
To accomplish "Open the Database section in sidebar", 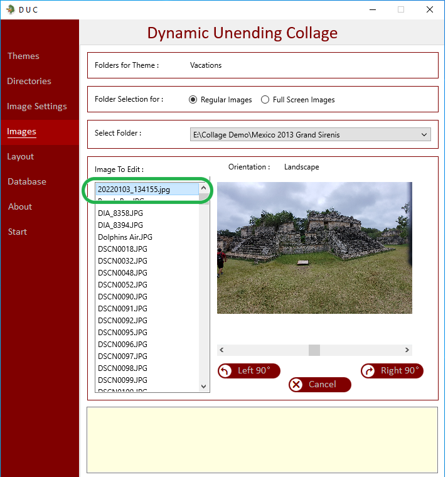I will coord(27,181).
